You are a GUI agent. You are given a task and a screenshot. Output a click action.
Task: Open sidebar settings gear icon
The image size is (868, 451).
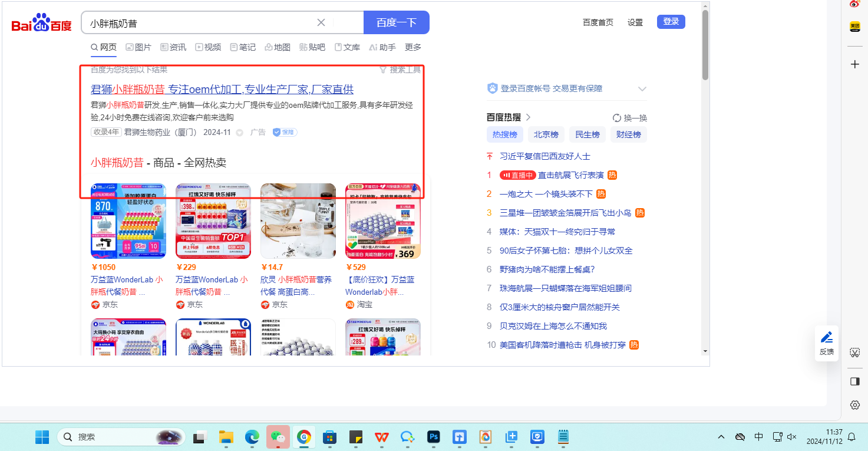855,405
